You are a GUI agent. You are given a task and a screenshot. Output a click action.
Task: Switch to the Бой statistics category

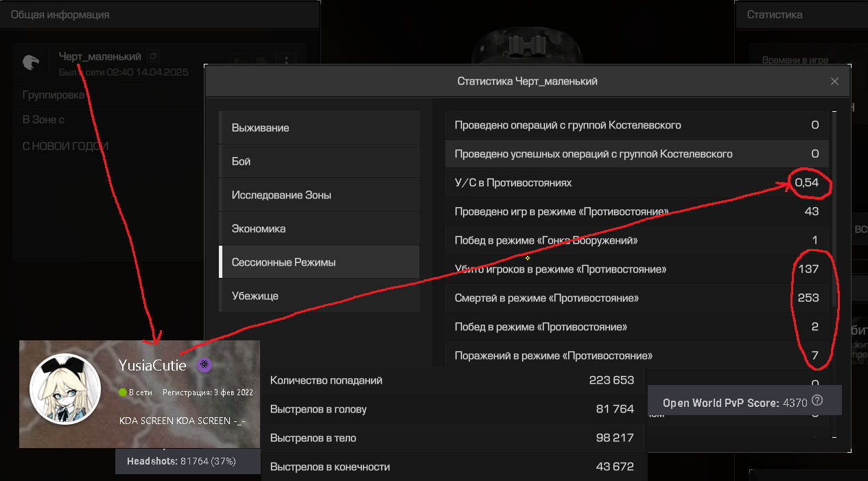tap(318, 161)
